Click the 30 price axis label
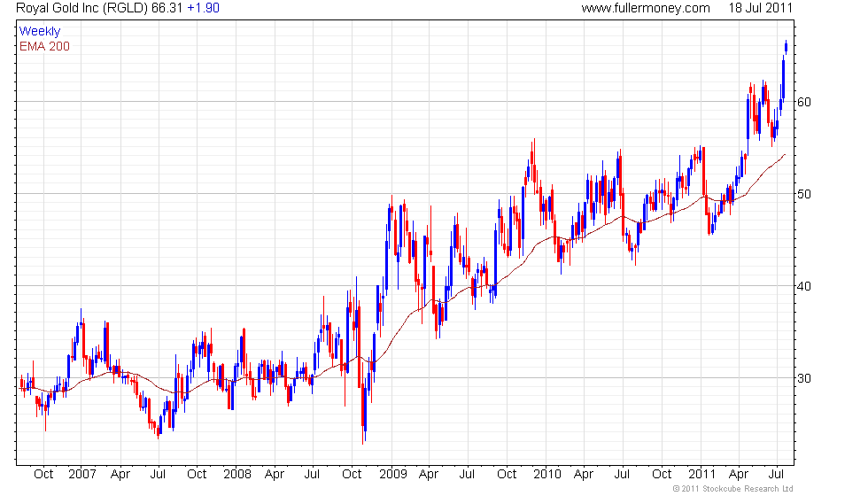The width and height of the screenshot is (868, 496). 804,379
